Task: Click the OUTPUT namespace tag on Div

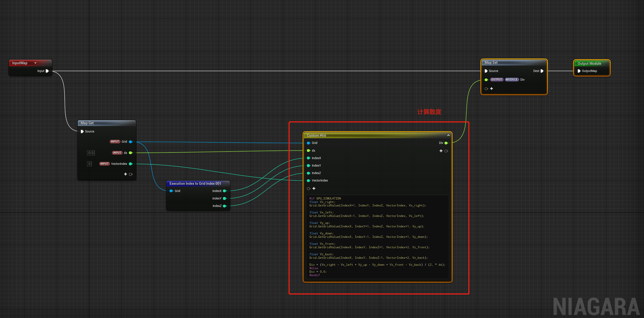Action: pos(496,80)
